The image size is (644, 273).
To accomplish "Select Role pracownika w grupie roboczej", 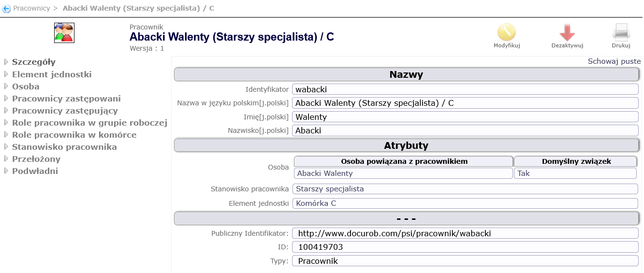I will tap(89, 123).
